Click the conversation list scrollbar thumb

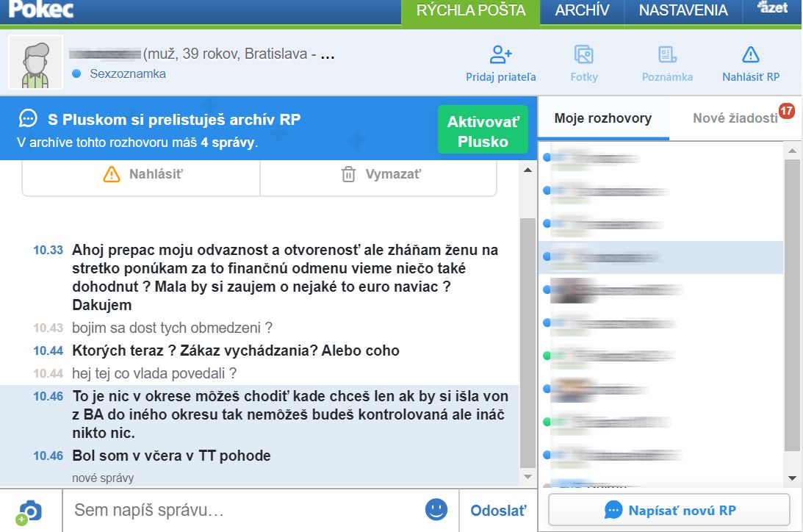(x=792, y=305)
